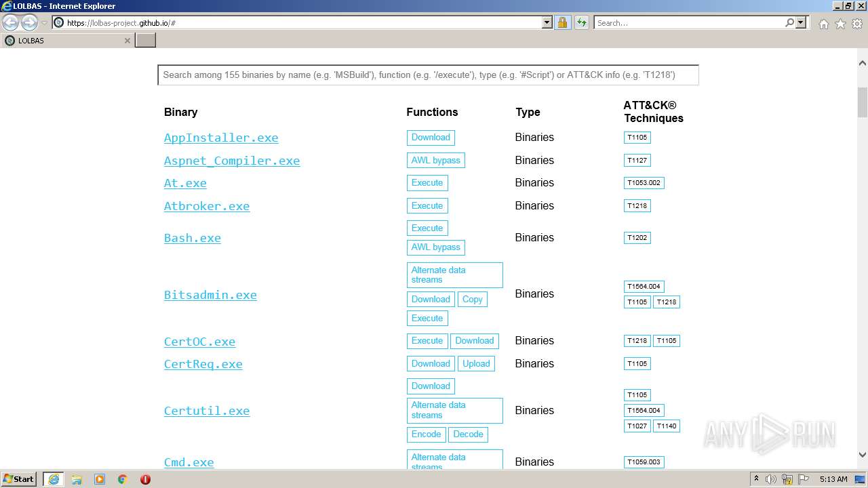Open the Home page icon
This screenshot has width=868, height=488.
[x=823, y=24]
